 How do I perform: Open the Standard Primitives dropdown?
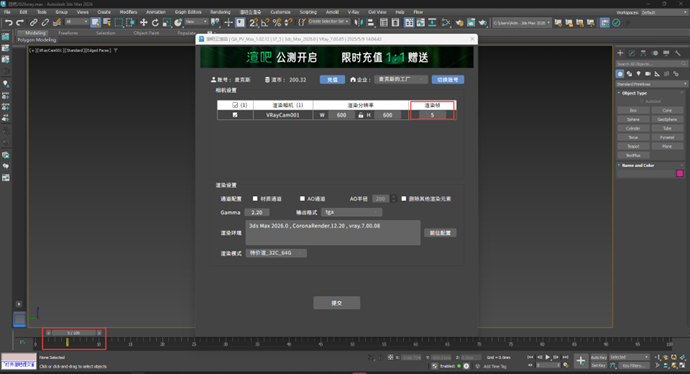(651, 84)
